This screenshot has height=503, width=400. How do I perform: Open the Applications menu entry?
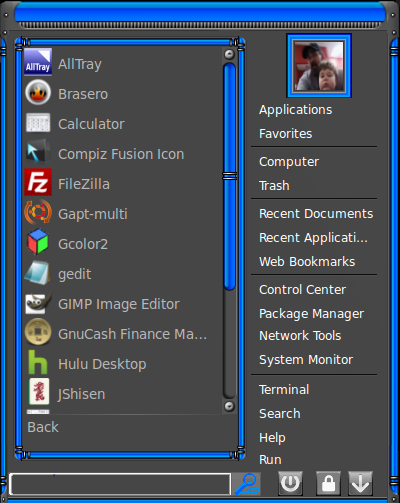click(x=296, y=110)
